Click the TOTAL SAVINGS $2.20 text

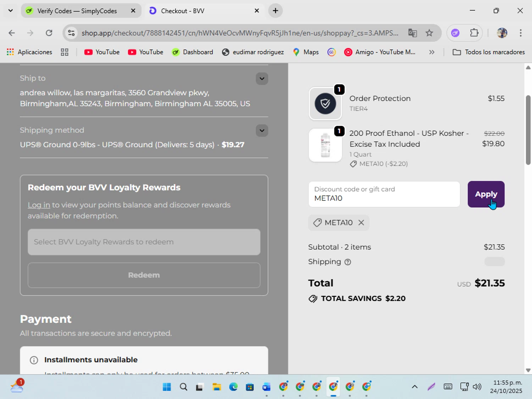[x=363, y=299]
